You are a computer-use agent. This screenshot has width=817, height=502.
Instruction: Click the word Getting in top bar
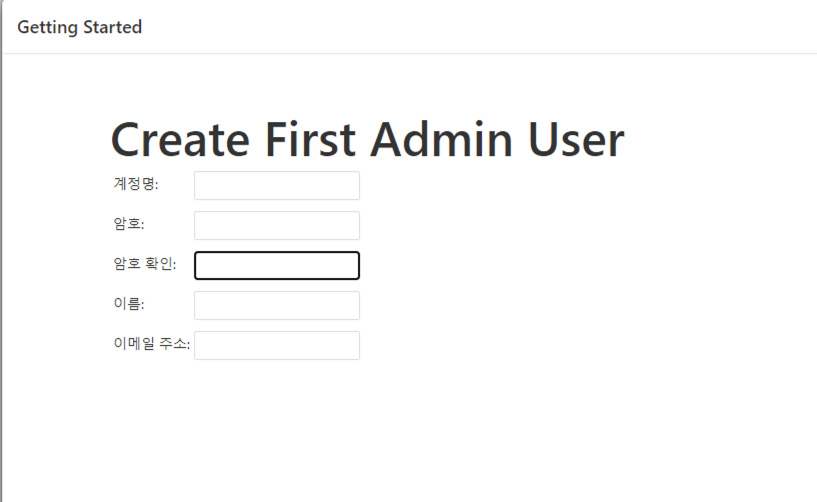coord(47,27)
